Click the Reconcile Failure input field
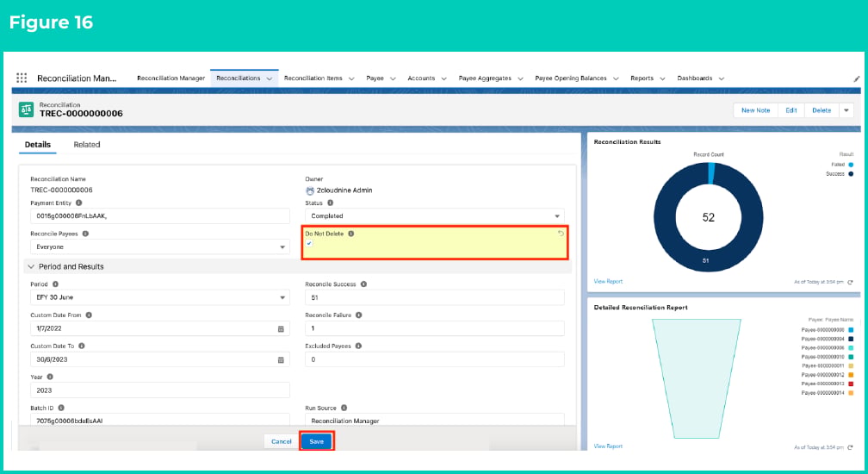868x474 pixels. (435, 328)
